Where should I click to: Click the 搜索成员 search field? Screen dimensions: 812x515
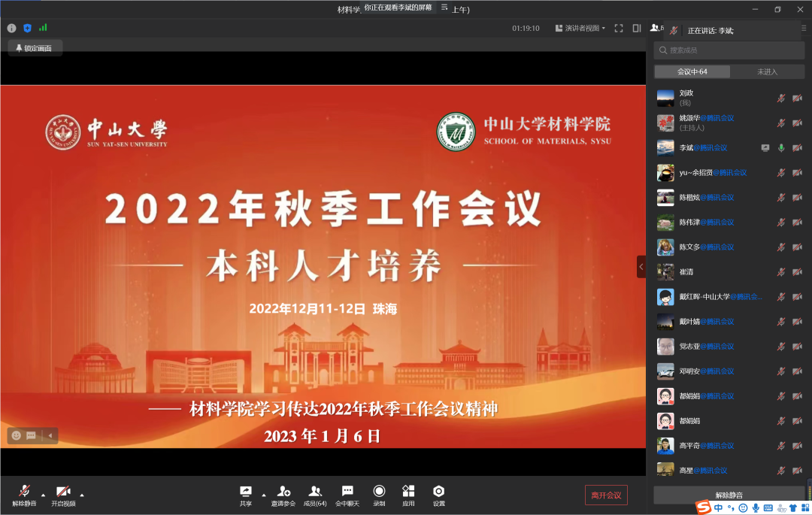(x=729, y=50)
